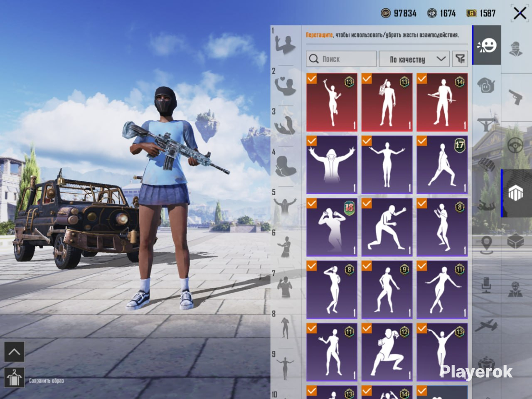Select the level 8 boxing-stance emote card

(x=442, y=227)
